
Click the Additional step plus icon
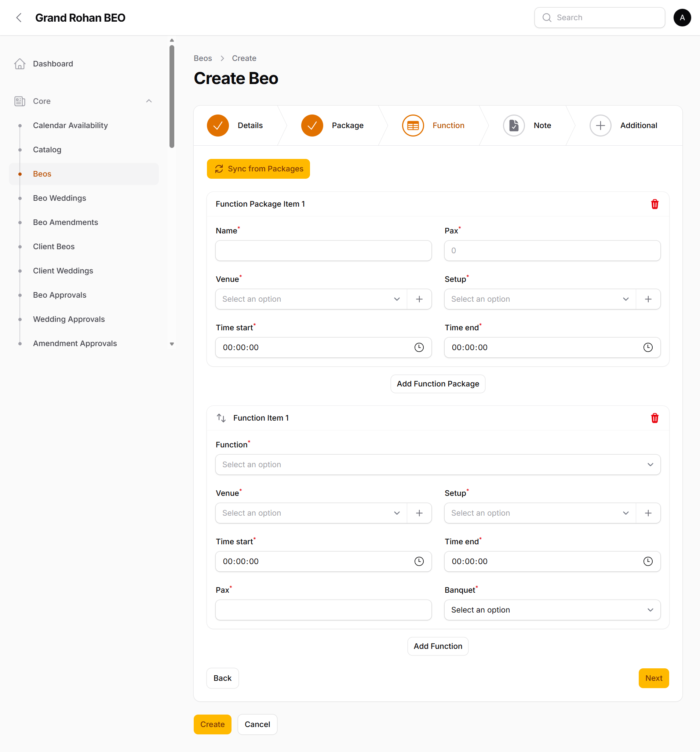(x=601, y=126)
